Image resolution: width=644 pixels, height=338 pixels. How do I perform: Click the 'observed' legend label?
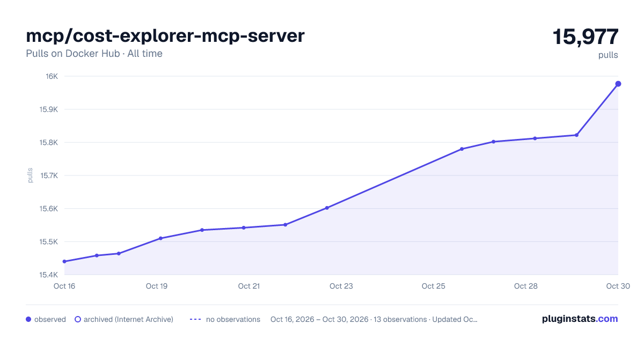tap(50, 319)
